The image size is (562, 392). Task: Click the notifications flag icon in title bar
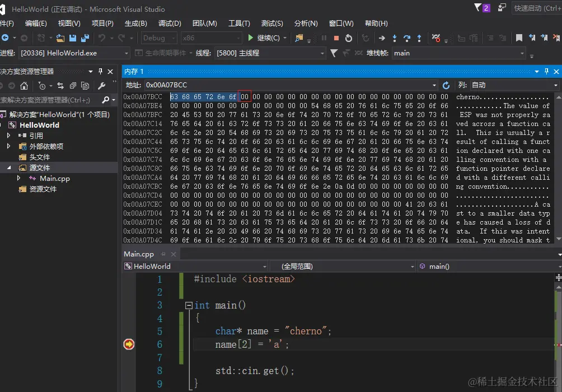[x=478, y=8]
